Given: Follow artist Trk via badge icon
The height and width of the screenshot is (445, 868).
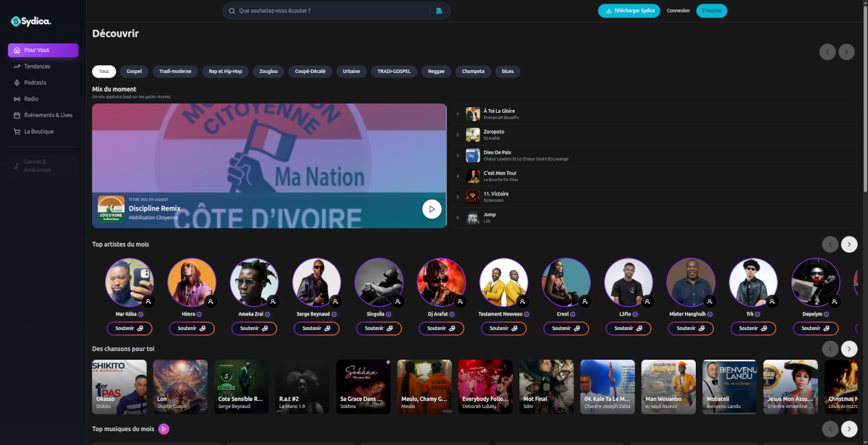Looking at the screenshot, I should 772,300.
